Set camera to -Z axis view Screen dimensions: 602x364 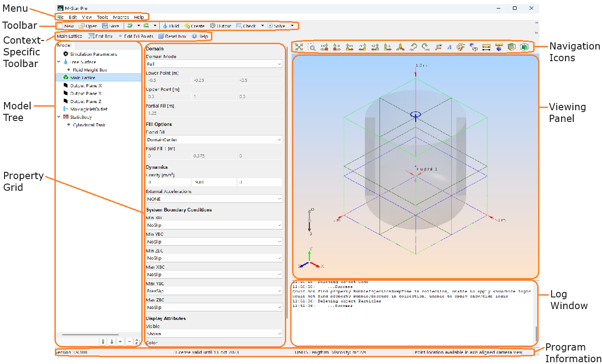[x=387, y=47]
